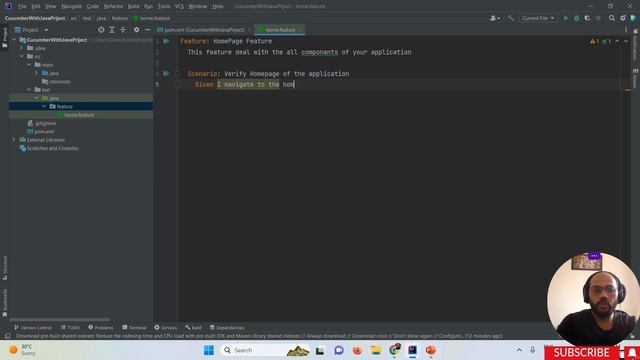
Task: Collapse the main folder
Action: (29, 64)
